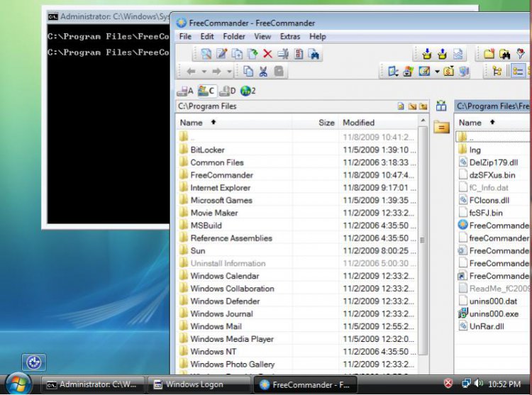The image size is (532, 395).
Task: Sort right pane by Name column
Action: [493, 123]
